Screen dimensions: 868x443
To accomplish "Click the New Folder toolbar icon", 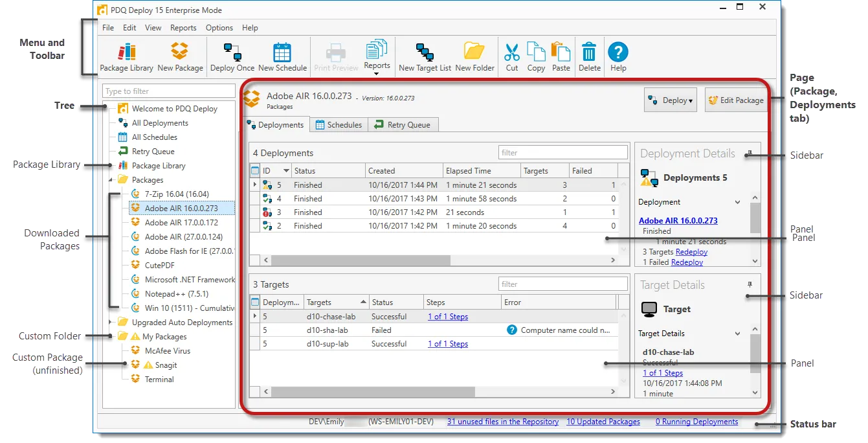I will tap(474, 56).
